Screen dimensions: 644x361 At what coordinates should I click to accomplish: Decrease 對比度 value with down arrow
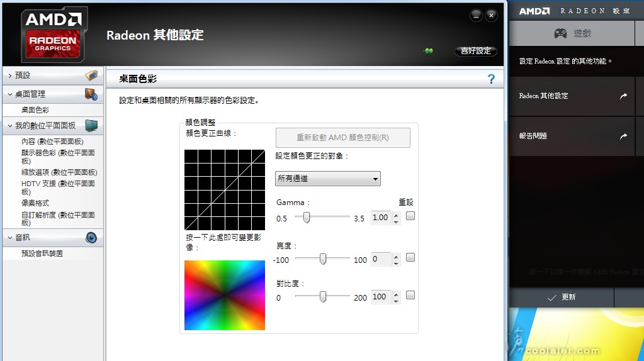click(396, 301)
